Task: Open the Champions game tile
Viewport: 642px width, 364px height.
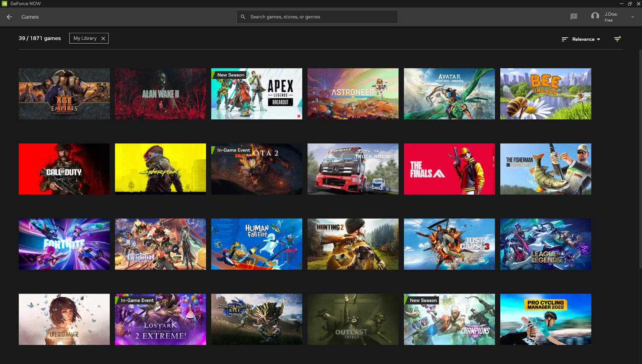Action: click(449, 320)
